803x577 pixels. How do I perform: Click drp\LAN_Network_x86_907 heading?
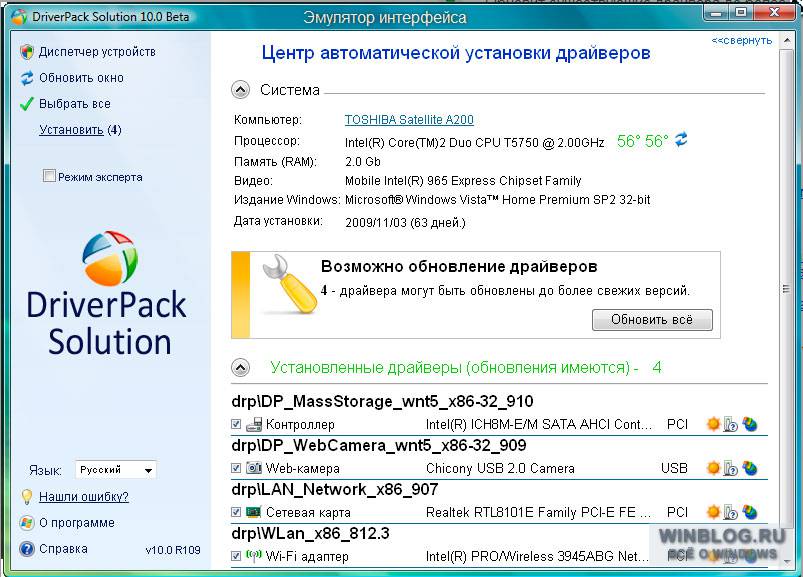click(x=335, y=489)
